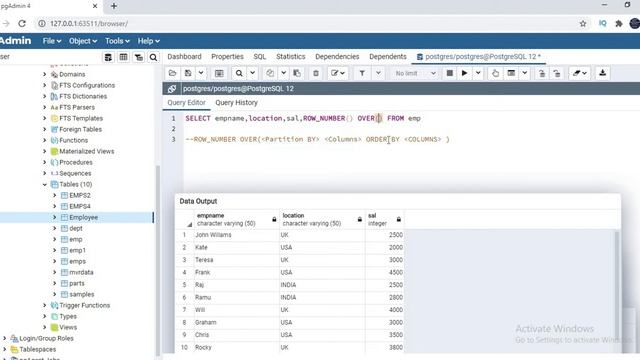The height and width of the screenshot is (360, 640).
Task: Select the Query Editor tab
Action: [186, 103]
